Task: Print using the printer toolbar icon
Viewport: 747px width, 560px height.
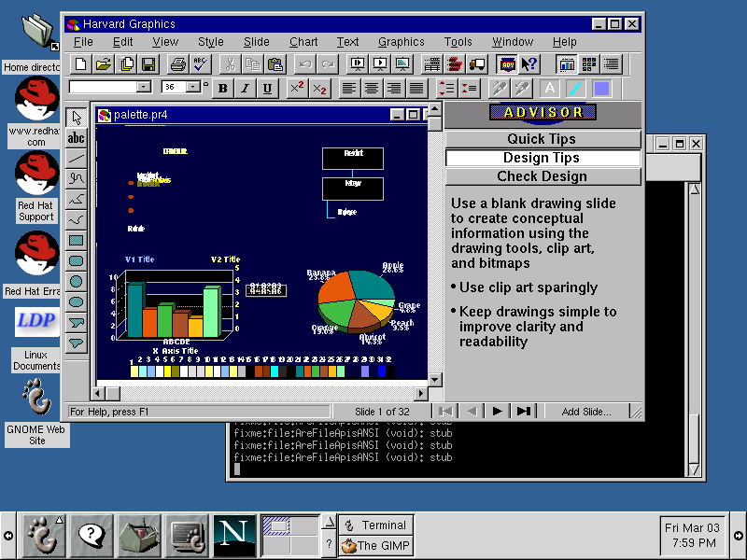Action: (x=178, y=64)
